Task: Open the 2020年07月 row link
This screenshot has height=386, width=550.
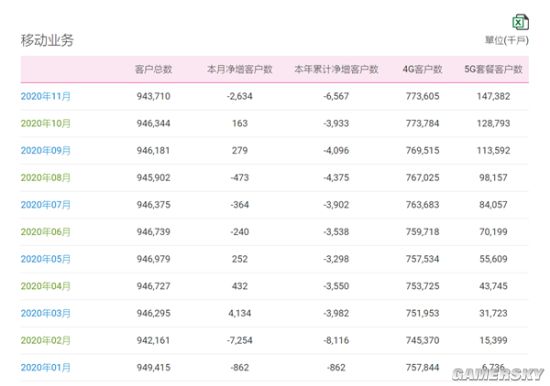Action: pyautogui.click(x=46, y=205)
